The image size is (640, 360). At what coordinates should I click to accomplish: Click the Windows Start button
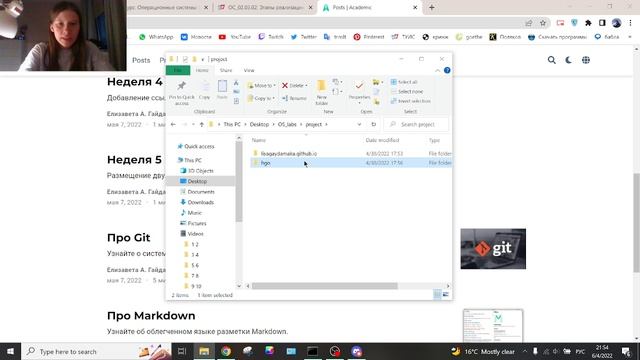[x=10, y=351]
